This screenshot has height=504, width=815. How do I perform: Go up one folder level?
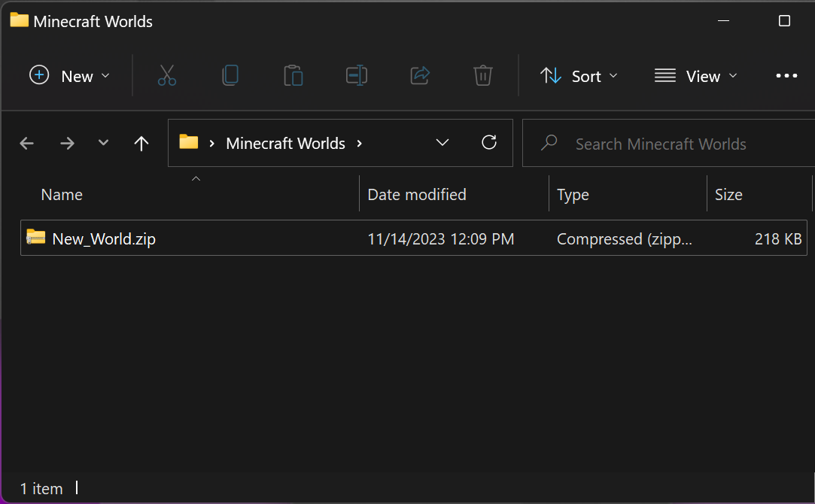[x=141, y=143]
